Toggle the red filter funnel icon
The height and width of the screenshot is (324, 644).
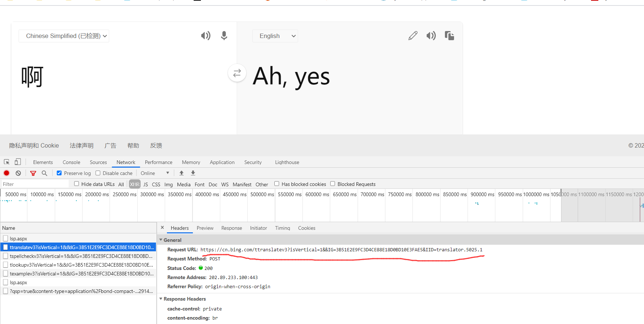pos(33,173)
